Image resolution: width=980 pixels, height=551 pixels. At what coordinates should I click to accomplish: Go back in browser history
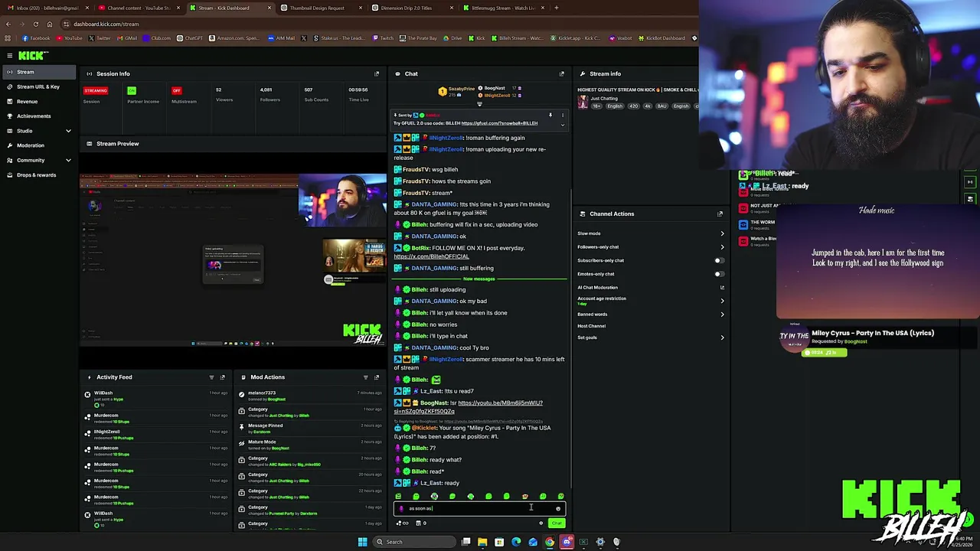8,24
